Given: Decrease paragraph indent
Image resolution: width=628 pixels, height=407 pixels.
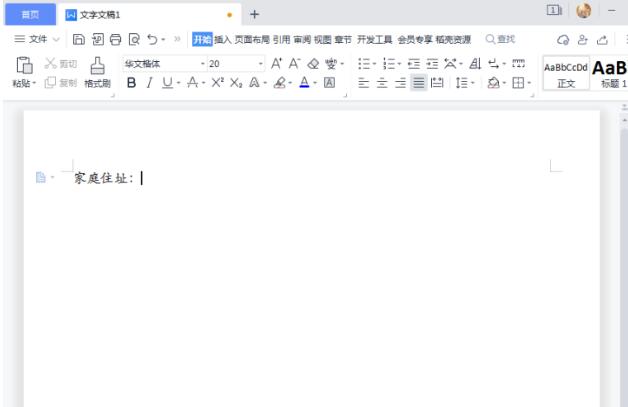Looking at the screenshot, I should [x=414, y=64].
